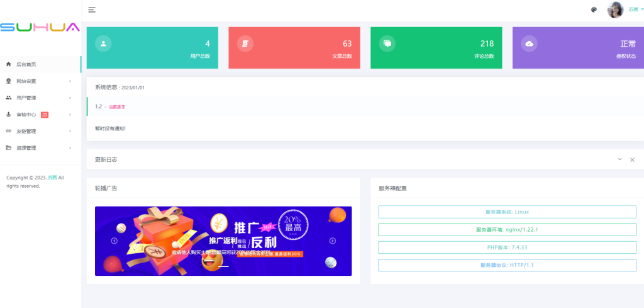Click the user count person icon
The height and width of the screenshot is (308, 644).
pos(103,43)
